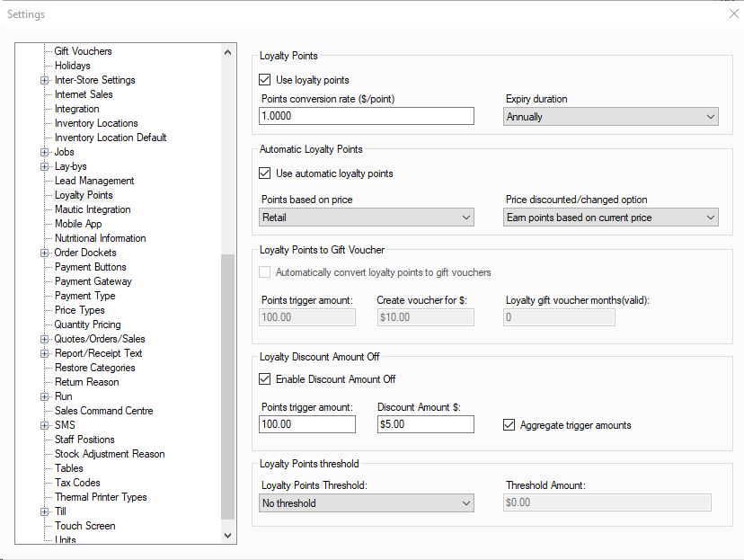Expand the Order Dockets plus icon
The width and height of the screenshot is (744, 560).
tap(44, 253)
